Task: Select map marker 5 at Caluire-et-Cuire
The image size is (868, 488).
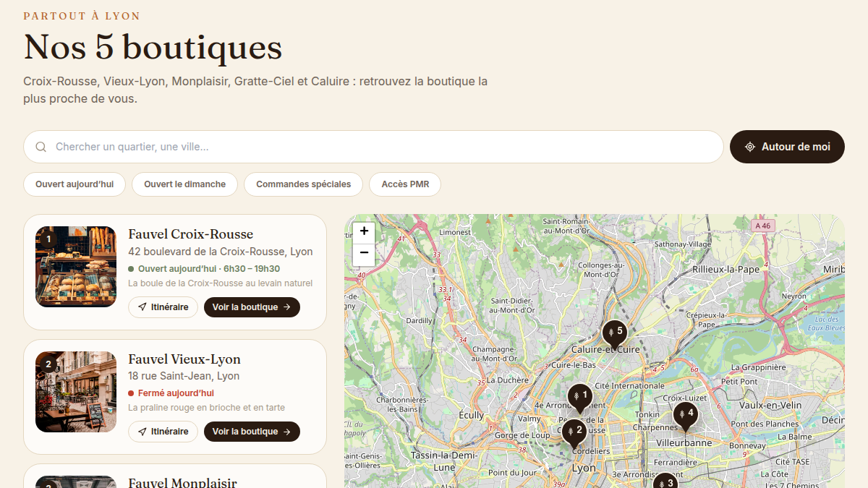Action: [x=615, y=333]
